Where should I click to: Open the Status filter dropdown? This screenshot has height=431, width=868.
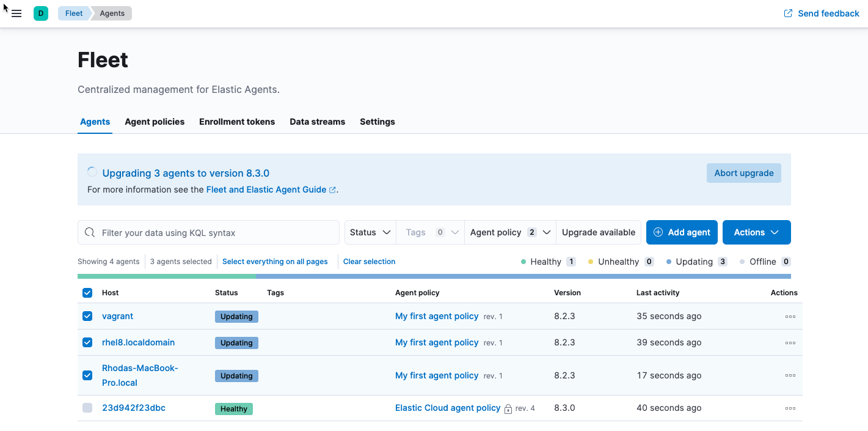tap(370, 232)
